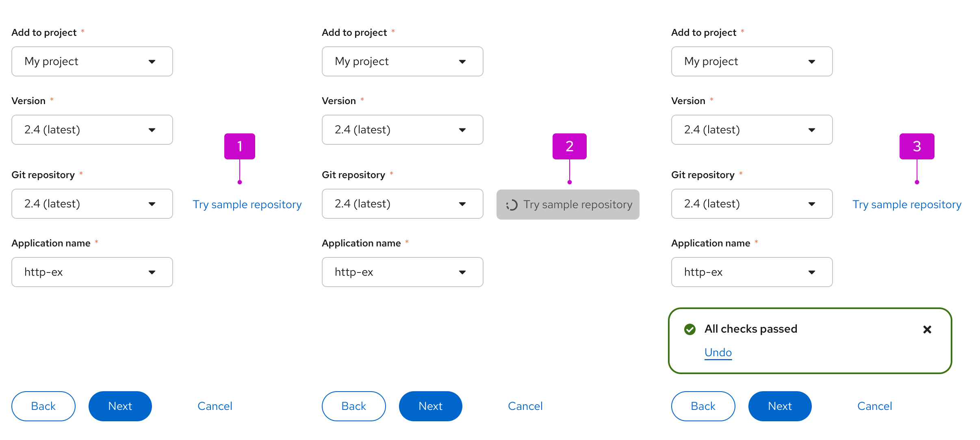The height and width of the screenshot is (440, 980).
Task: Open the first Add to project dropdown
Action: [x=92, y=61]
